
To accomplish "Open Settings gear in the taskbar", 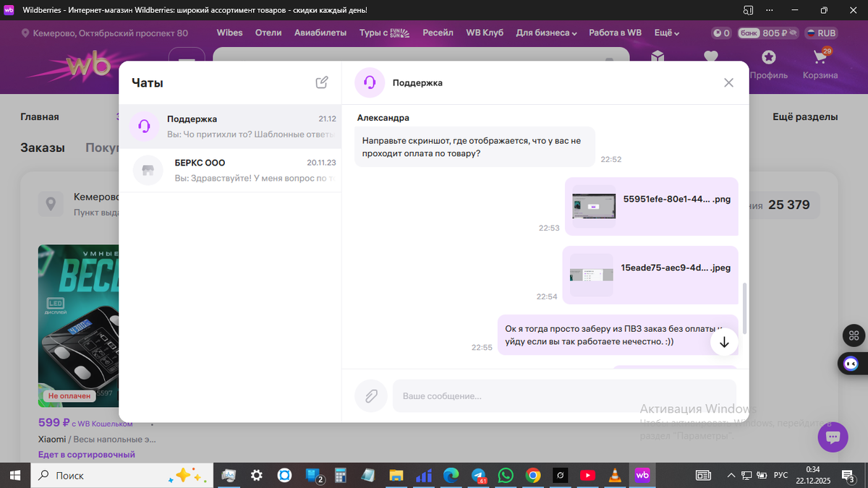I will [x=256, y=475].
